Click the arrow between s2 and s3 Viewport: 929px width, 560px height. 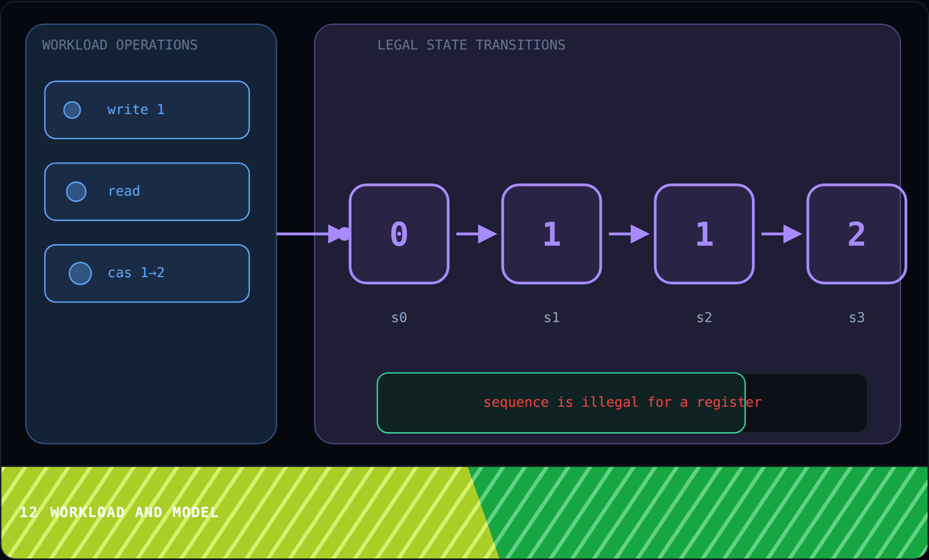(781, 234)
